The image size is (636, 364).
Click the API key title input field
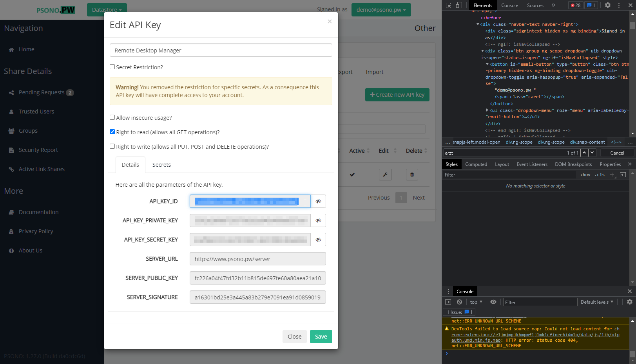221,50
